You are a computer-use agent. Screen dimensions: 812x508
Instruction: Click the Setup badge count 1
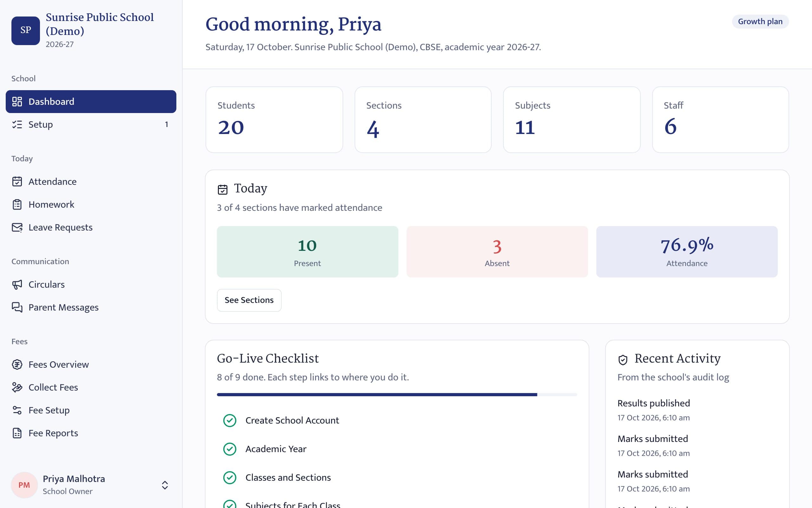[x=167, y=124]
